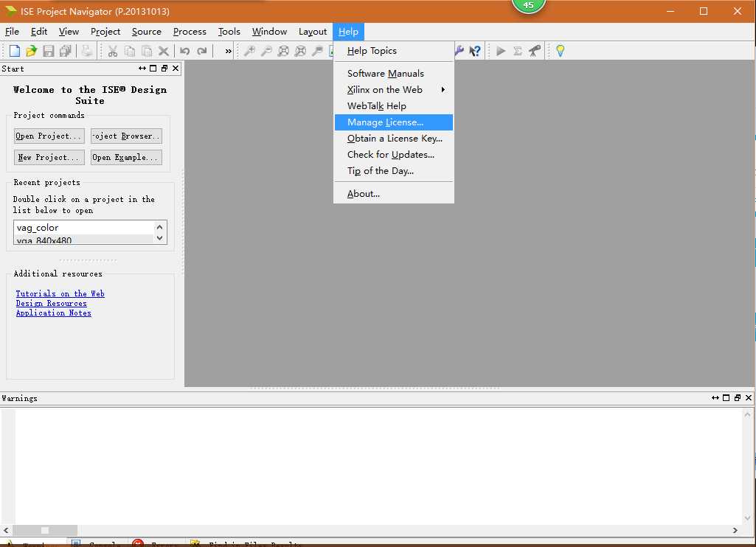Expand the toolbar overflow chevron
Image resolution: width=756 pixels, height=547 pixels.
tap(228, 51)
